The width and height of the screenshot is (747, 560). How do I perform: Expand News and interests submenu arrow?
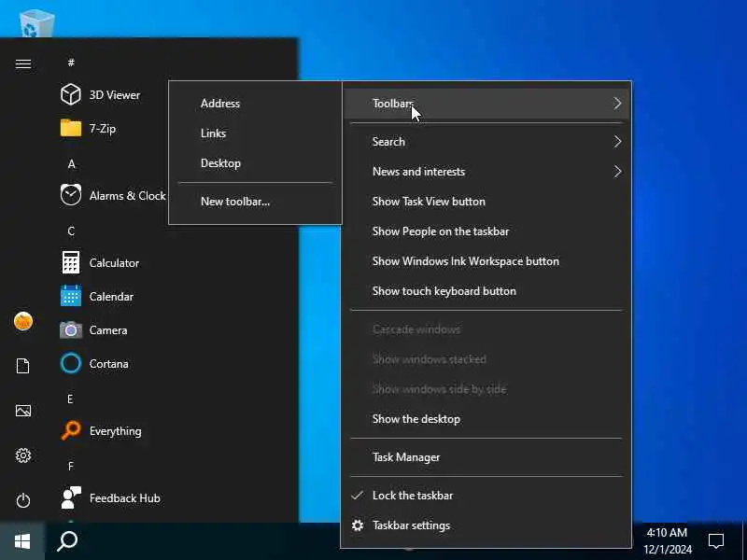pos(617,172)
